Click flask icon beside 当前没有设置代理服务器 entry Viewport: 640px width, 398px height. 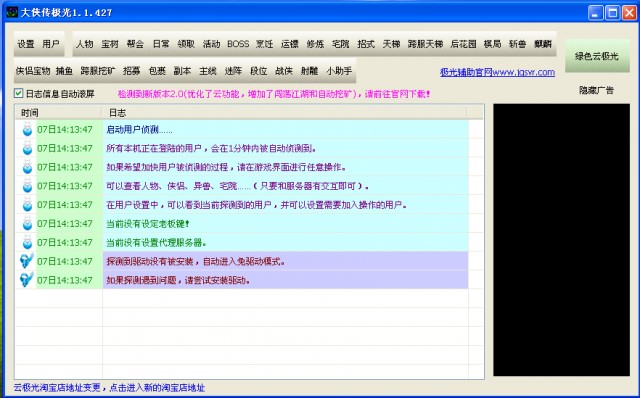click(x=27, y=242)
